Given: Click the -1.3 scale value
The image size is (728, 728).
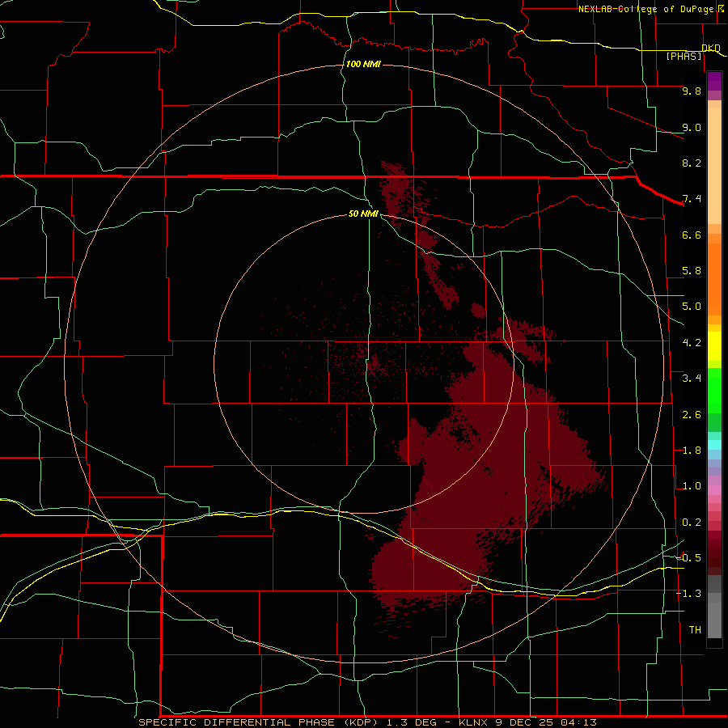Looking at the screenshot, I should tap(688, 594).
